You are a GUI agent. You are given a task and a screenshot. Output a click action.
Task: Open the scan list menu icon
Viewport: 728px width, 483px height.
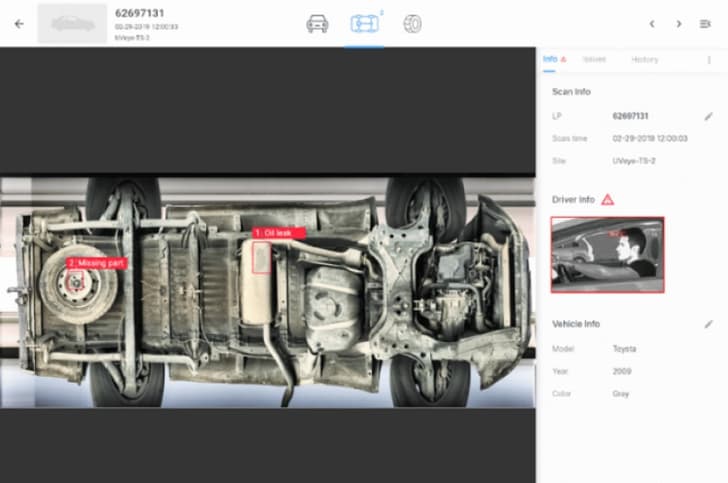click(x=705, y=24)
